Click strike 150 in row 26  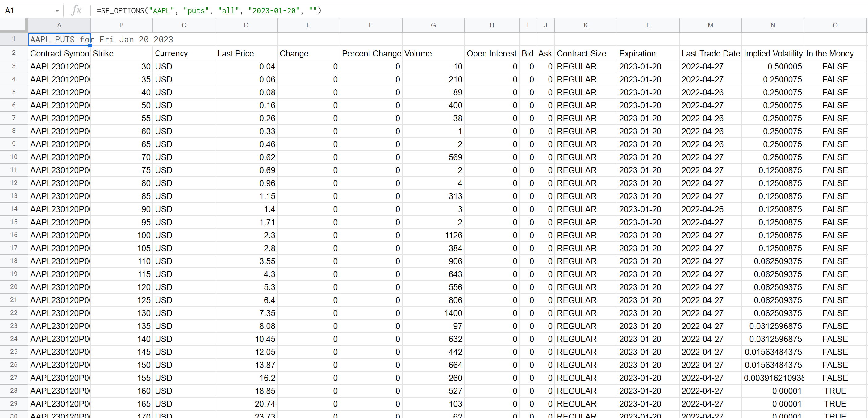[121, 365]
